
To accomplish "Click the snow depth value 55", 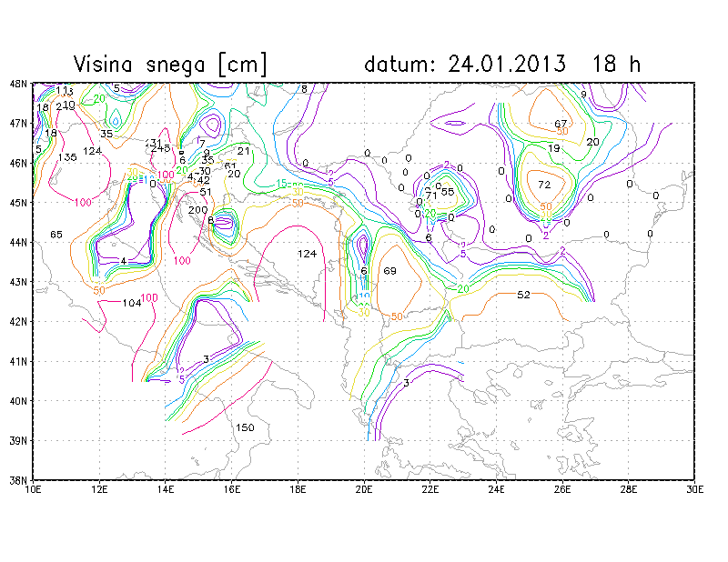I will [x=448, y=191].
